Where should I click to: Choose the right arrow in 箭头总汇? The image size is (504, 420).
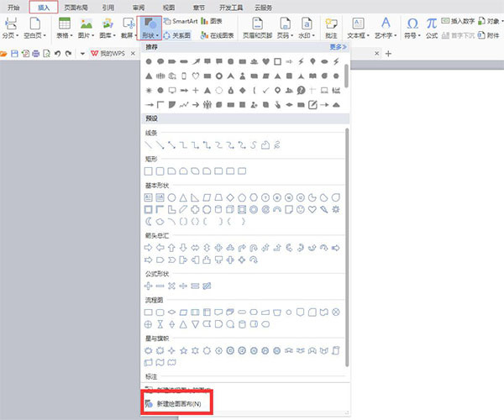coord(149,248)
